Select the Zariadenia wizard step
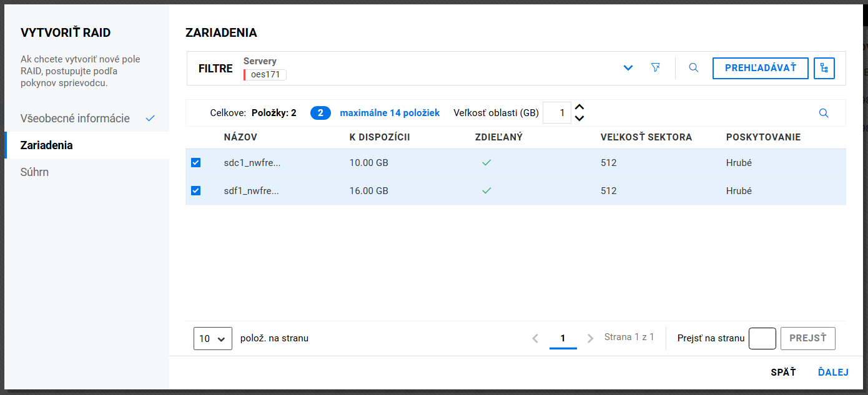The width and height of the screenshot is (868, 395). [46, 145]
